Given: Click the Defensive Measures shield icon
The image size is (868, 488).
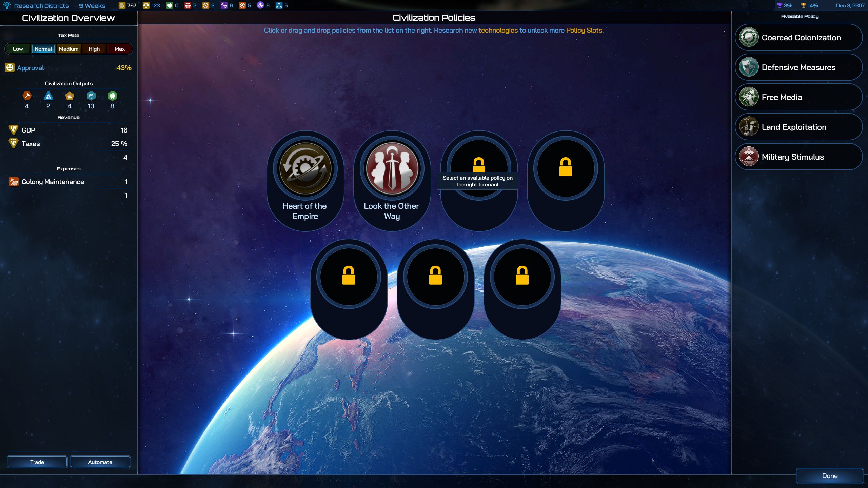Looking at the screenshot, I should click(x=749, y=67).
